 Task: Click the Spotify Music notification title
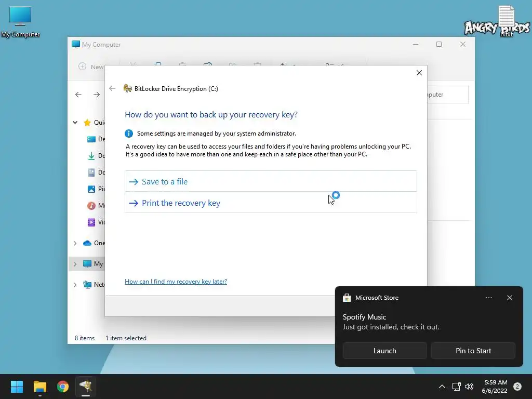(x=364, y=317)
